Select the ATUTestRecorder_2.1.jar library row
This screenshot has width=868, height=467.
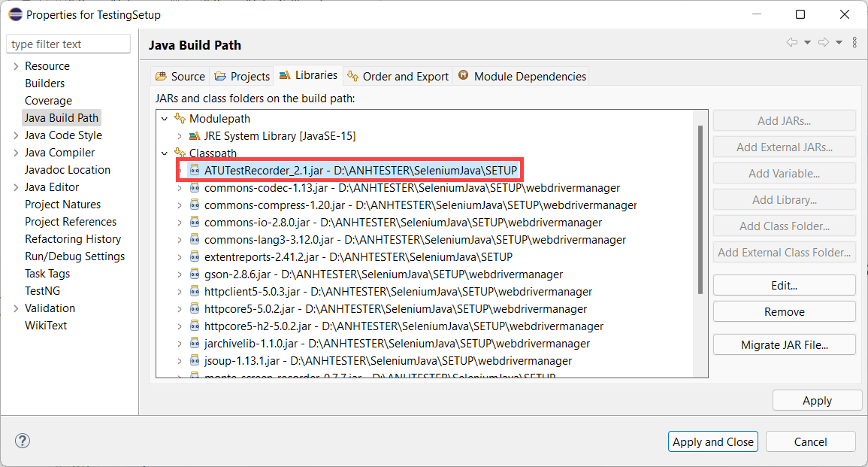[353, 170]
